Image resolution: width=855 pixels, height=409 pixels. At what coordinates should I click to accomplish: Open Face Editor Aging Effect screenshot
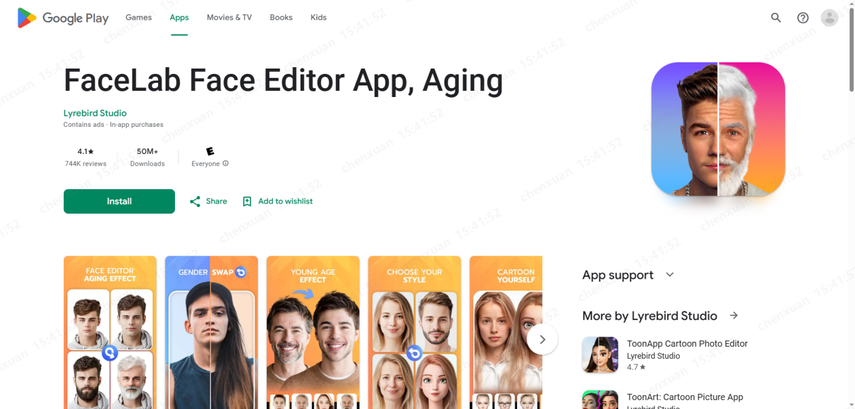tap(110, 333)
